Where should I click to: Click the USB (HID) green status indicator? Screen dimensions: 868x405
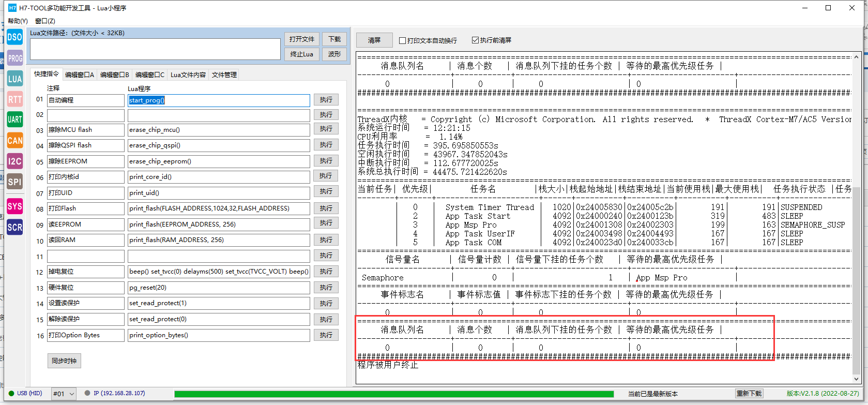(11, 393)
